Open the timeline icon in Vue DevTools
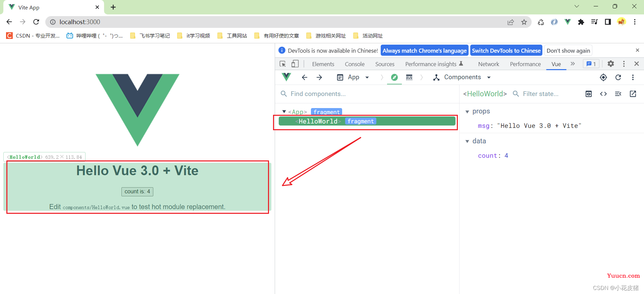 pos(409,78)
